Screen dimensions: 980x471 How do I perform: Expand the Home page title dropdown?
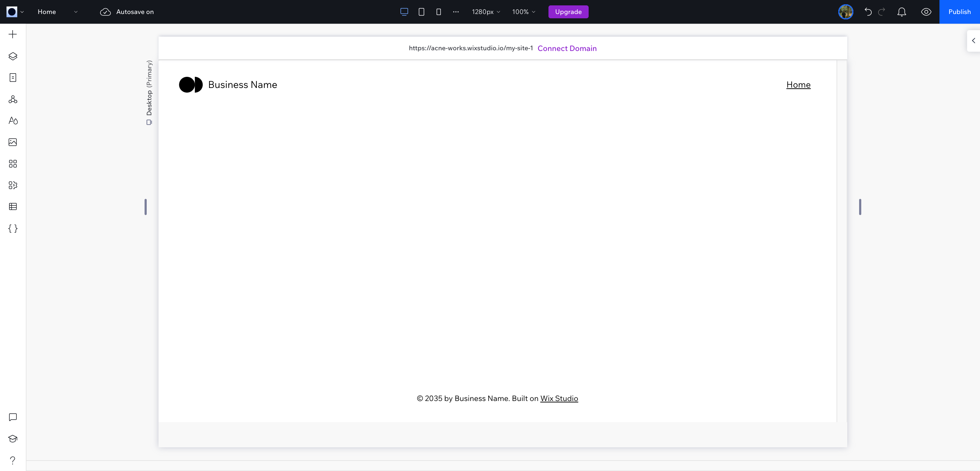[76, 11]
